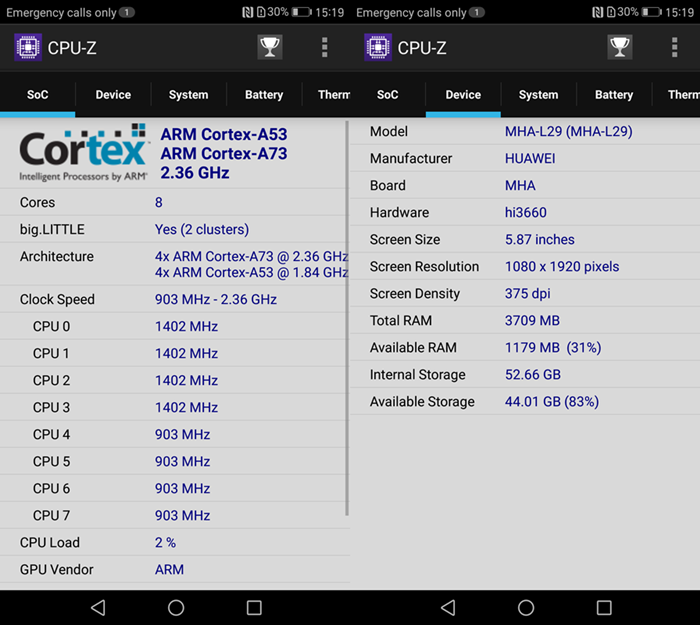Tap NFC status icon in right status bar

pyautogui.click(x=597, y=12)
